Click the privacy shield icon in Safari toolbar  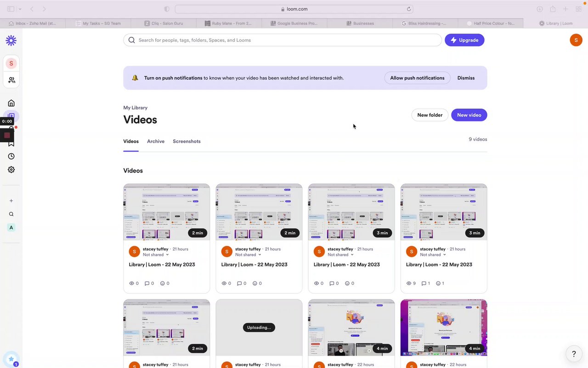tap(167, 9)
